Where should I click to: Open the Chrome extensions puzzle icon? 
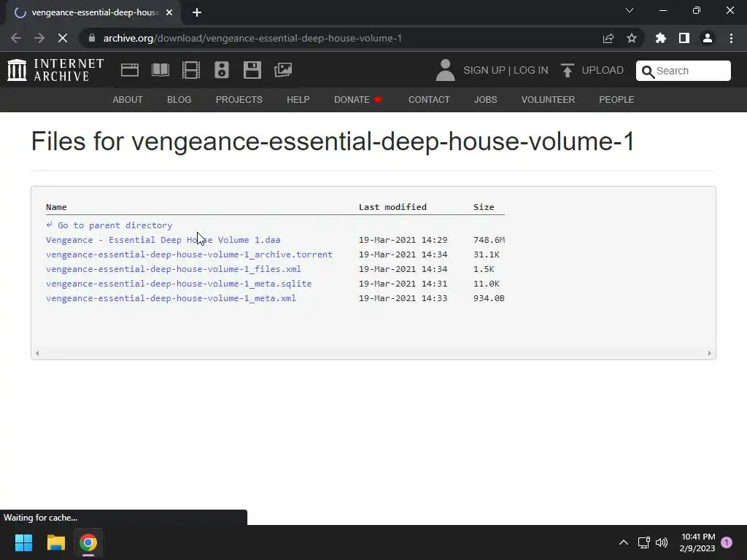pyautogui.click(x=661, y=38)
